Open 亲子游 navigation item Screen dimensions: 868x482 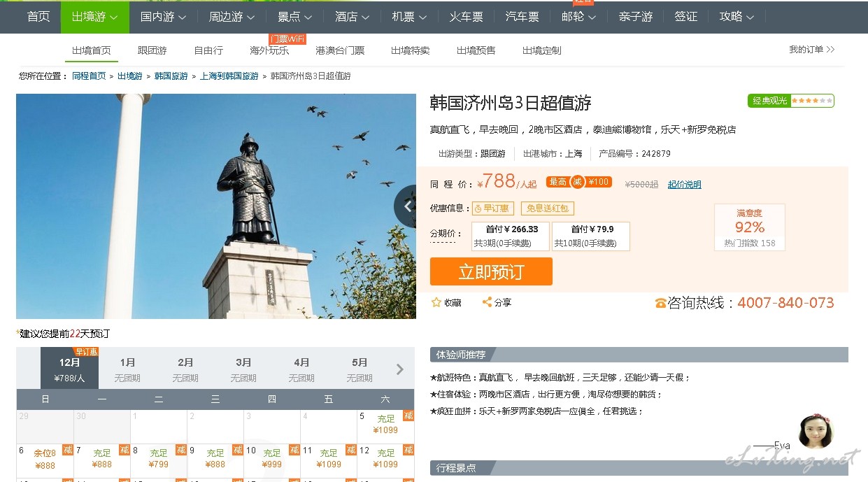pyautogui.click(x=636, y=17)
